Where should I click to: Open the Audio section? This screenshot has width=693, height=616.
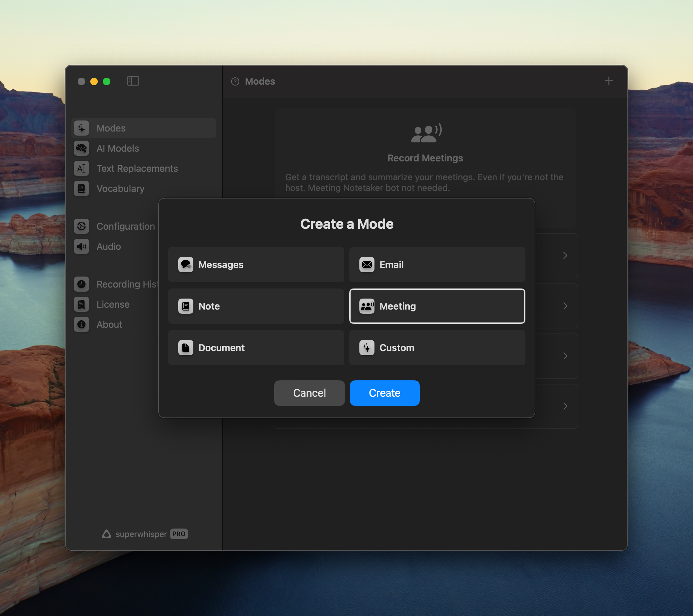[109, 246]
